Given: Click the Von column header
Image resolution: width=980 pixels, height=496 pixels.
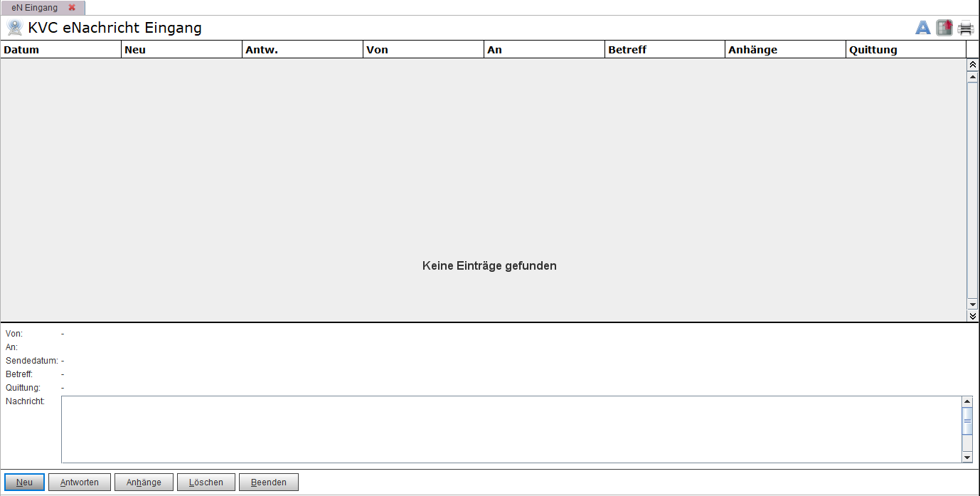Looking at the screenshot, I should [424, 50].
